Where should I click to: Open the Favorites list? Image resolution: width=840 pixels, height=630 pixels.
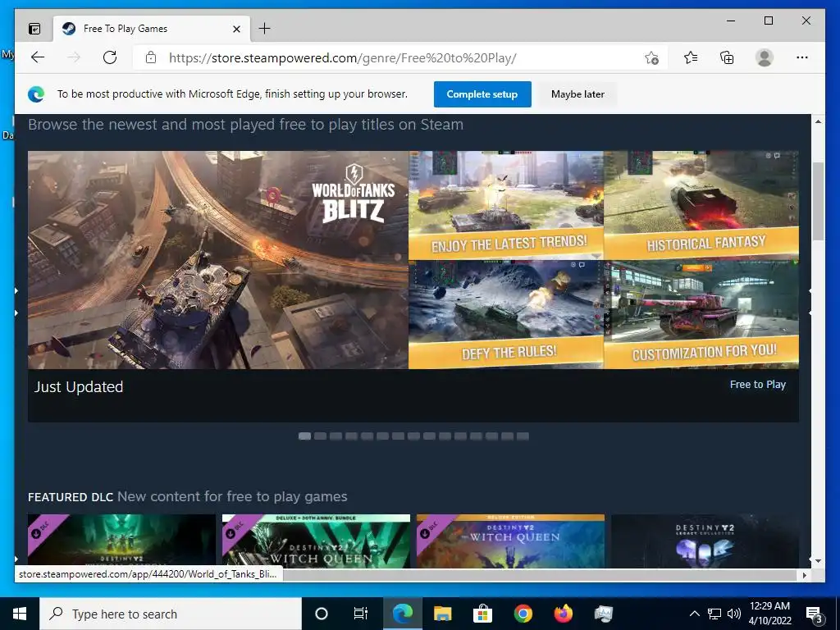point(691,57)
